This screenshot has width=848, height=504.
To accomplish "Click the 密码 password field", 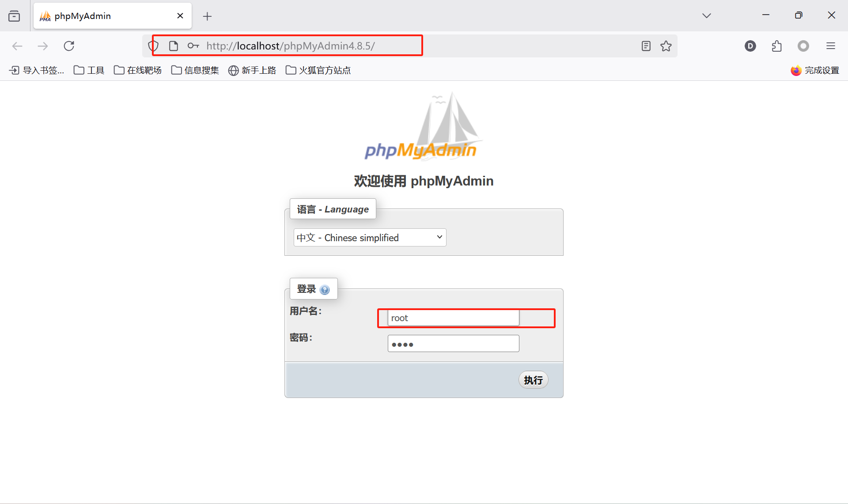I will click(453, 344).
